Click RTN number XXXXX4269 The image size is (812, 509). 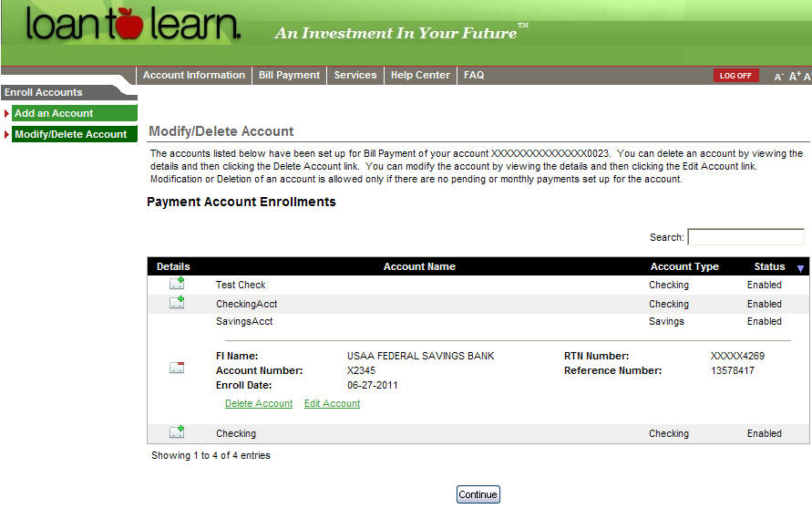[x=737, y=356]
